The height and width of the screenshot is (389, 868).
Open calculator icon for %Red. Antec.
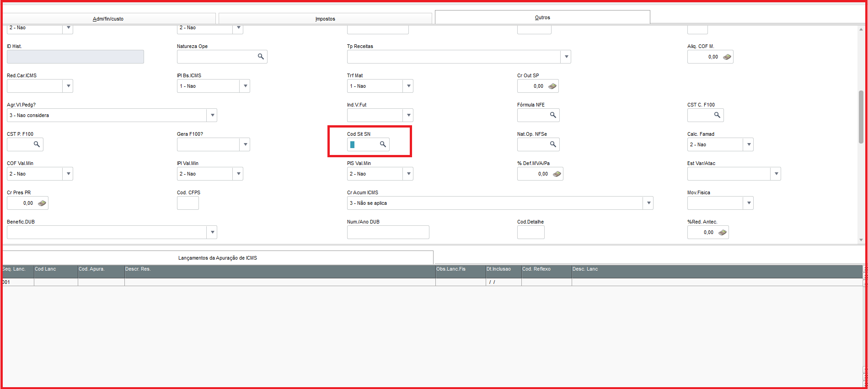click(722, 232)
